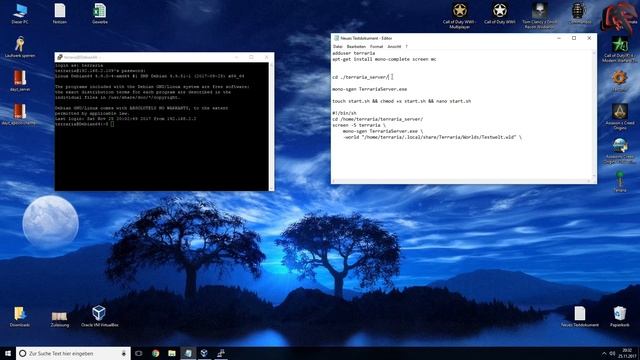
Task: Select the Zulassung desktop icon
Action: tap(60, 318)
